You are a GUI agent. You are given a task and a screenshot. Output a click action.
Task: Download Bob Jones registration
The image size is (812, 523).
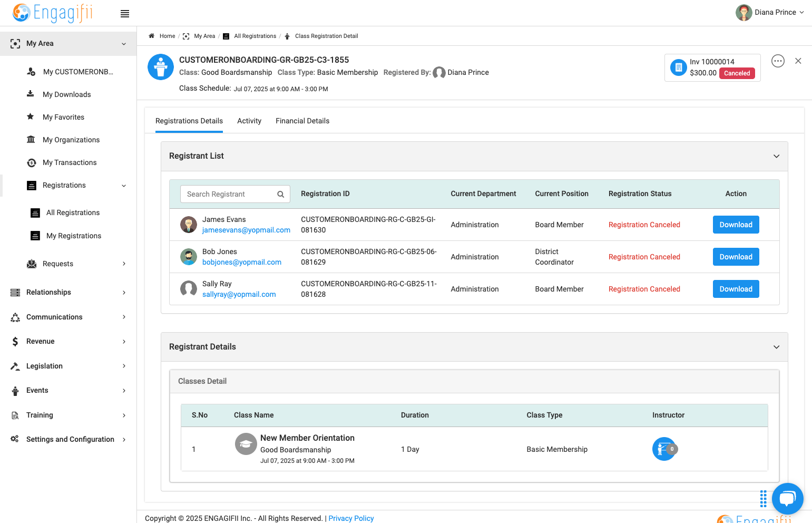click(x=736, y=257)
